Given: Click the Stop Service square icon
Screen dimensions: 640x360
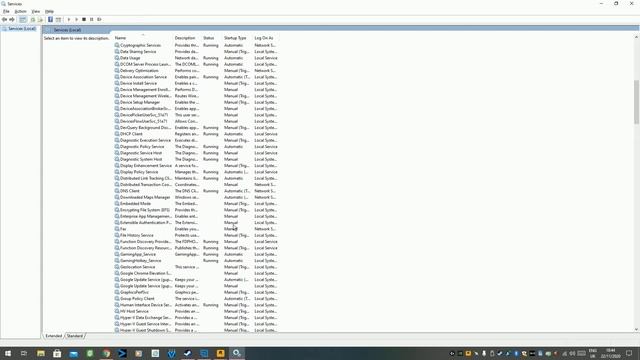Looking at the screenshot, I should point(84,20).
